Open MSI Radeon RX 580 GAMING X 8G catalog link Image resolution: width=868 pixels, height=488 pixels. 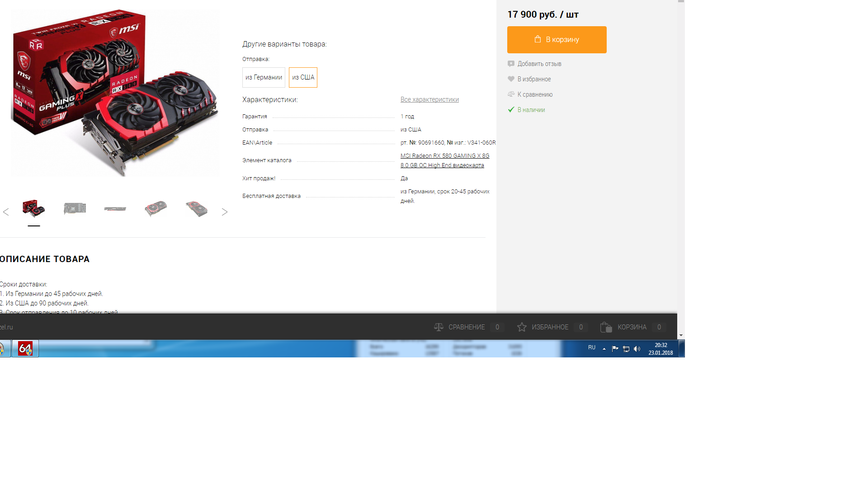[x=445, y=160]
